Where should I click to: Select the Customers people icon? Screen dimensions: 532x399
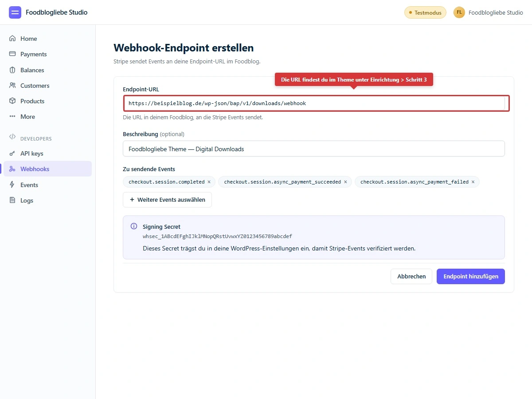click(12, 85)
